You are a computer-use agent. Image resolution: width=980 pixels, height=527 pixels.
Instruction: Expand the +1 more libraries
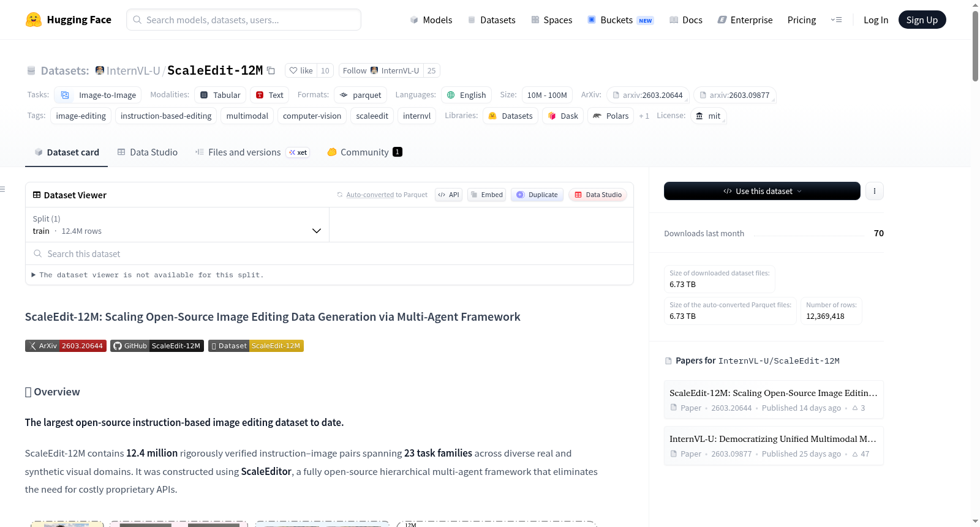click(644, 116)
